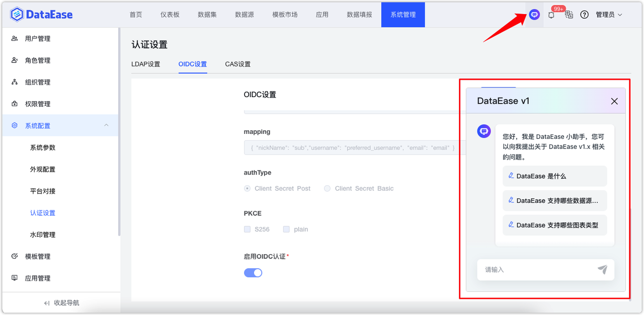Ask suggested question DataEase 支持哪些数据源
The image size is (644, 315).
click(555, 200)
